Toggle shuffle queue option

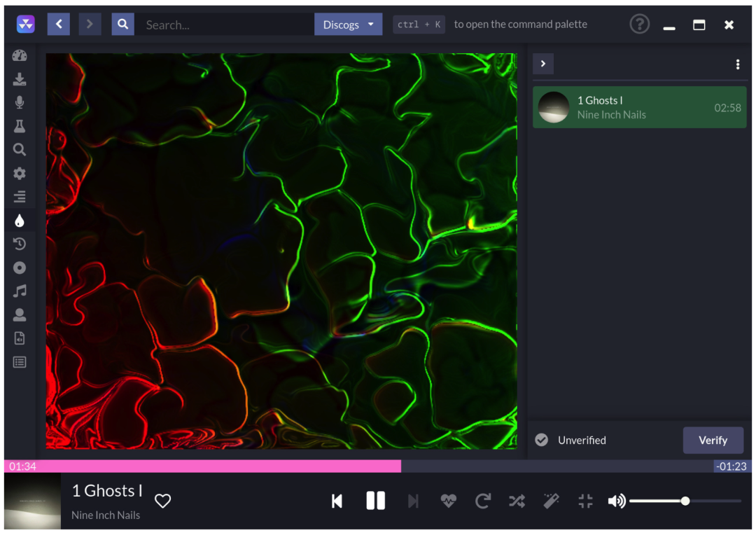click(x=517, y=501)
